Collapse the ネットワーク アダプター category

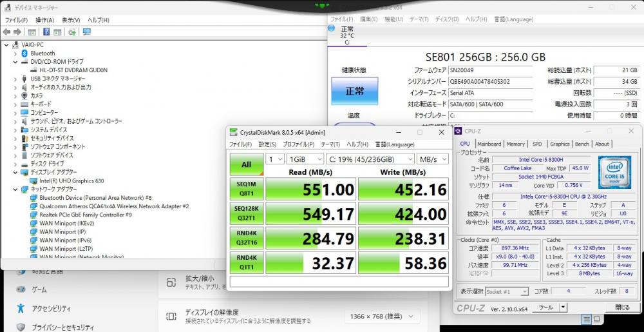coord(15,189)
